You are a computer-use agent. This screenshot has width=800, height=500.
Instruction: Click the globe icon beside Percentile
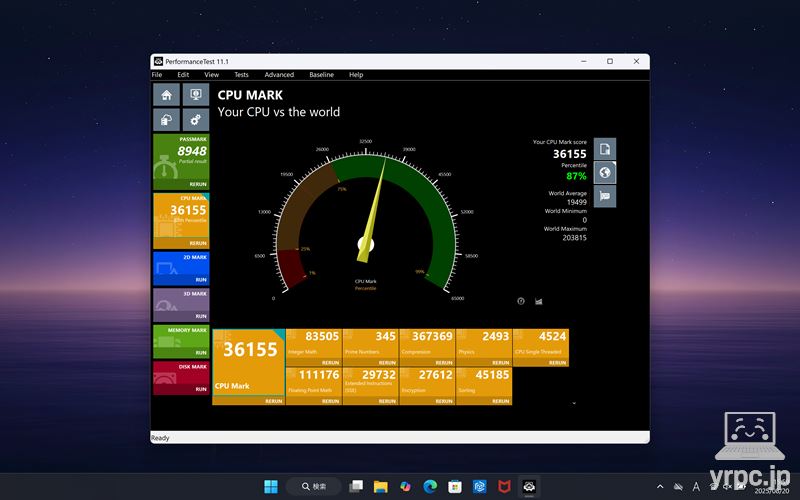tap(605, 172)
